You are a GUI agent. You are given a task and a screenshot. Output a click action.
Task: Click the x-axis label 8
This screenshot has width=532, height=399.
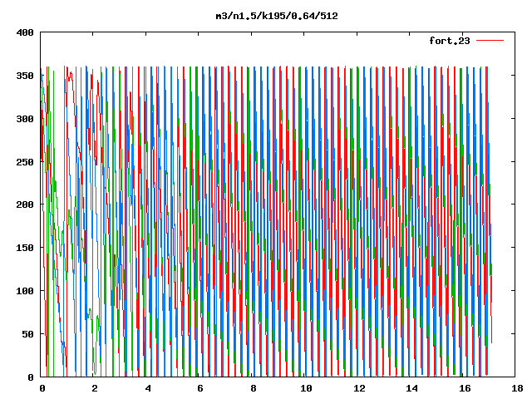click(253, 388)
